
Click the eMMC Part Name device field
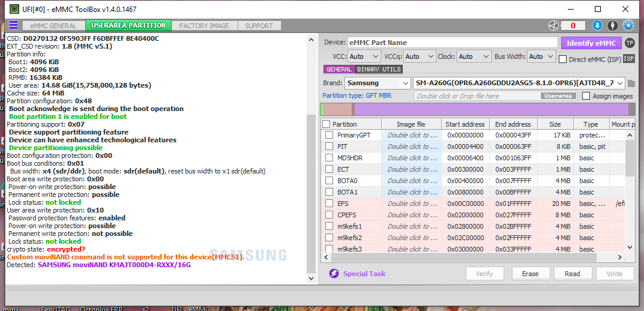pos(452,43)
